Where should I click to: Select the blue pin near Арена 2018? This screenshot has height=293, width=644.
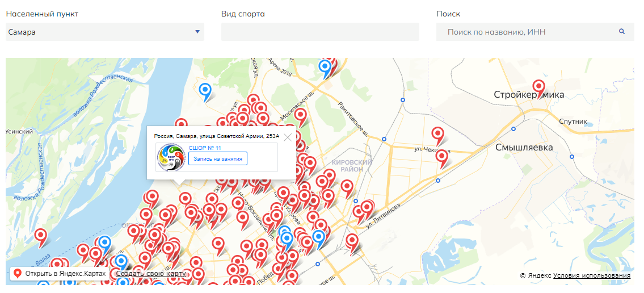pos(325,66)
